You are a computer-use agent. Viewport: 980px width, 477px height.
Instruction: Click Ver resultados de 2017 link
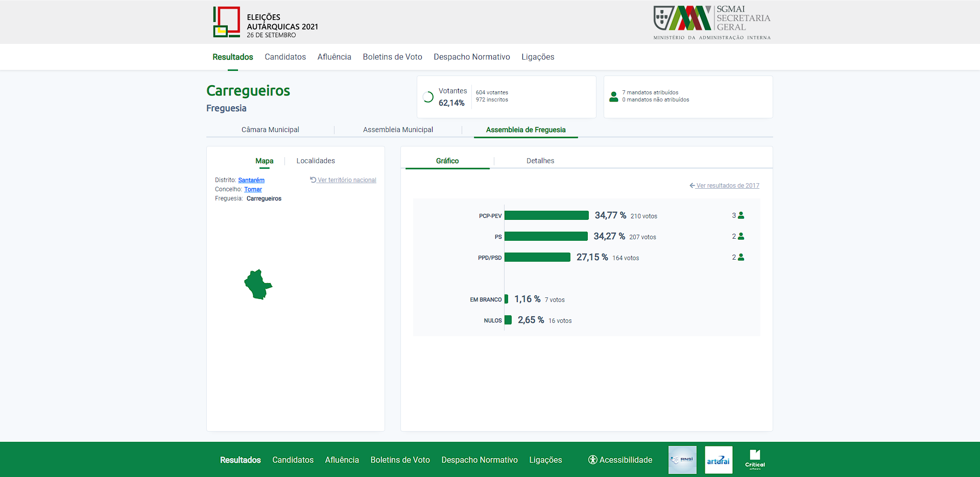click(x=727, y=186)
